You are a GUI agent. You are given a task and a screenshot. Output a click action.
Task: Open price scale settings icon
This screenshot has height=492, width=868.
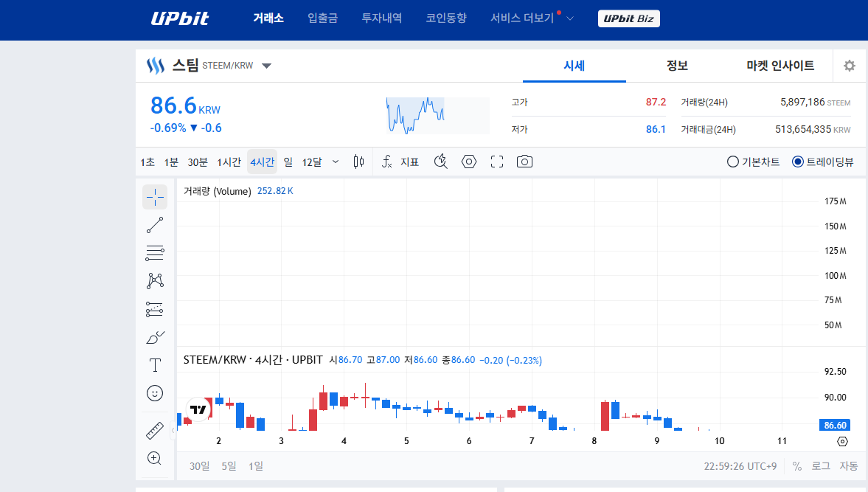point(842,441)
